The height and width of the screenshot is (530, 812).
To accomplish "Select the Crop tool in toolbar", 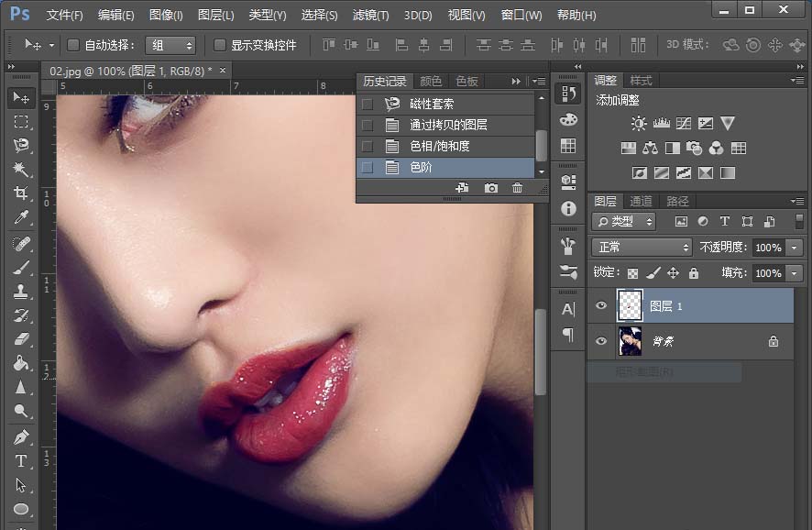I will point(21,193).
